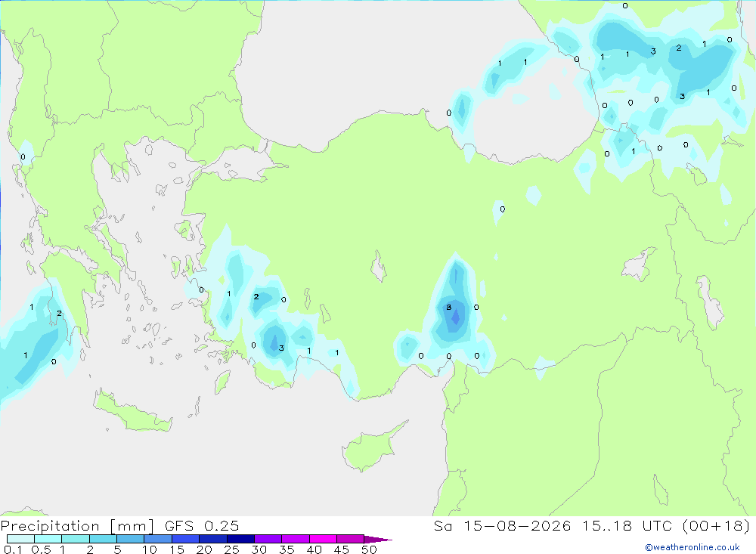756x554 pixels.
Task: Click the weatheronline.co.uk copyright link
Action: [692, 547]
